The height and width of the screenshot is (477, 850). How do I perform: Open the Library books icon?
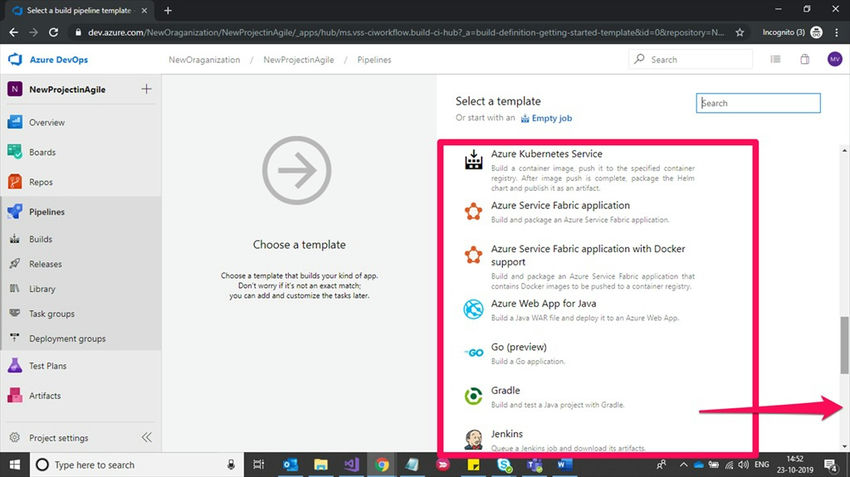point(15,289)
